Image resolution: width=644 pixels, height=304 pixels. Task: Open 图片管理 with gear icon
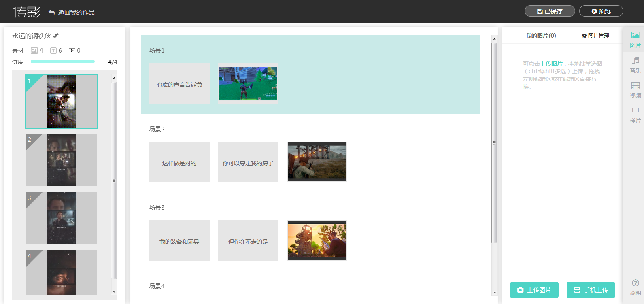(595, 36)
